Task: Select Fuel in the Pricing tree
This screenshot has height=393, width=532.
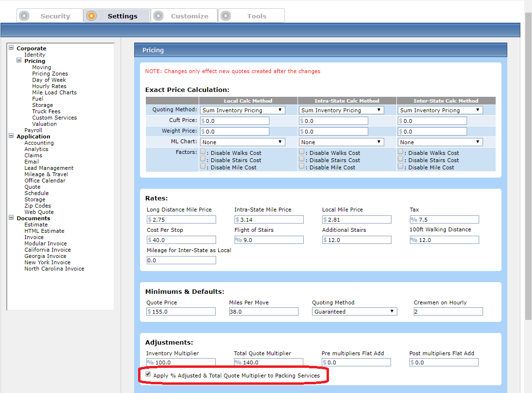Action: click(38, 99)
